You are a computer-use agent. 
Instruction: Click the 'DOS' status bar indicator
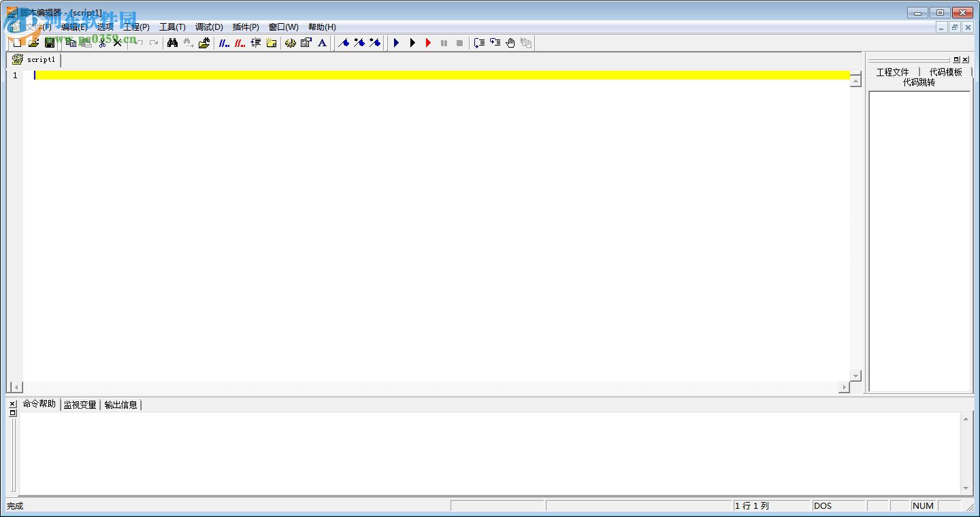tap(823, 506)
